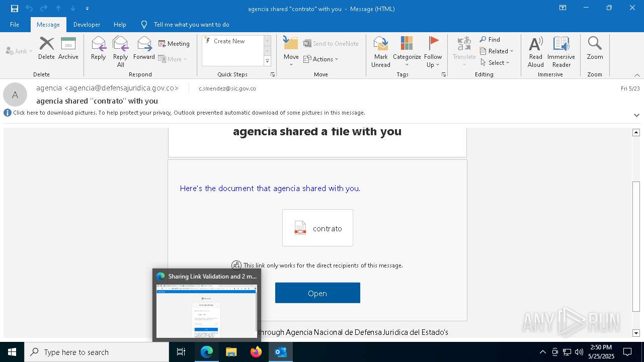This screenshot has height=362, width=644.
Task: Open the Zoom dialog
Action: 595,48
